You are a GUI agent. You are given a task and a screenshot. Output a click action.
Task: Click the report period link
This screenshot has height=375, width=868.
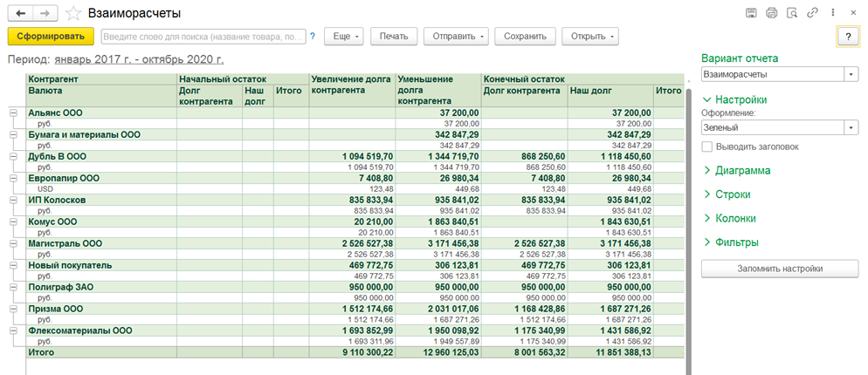click(139, 59)
